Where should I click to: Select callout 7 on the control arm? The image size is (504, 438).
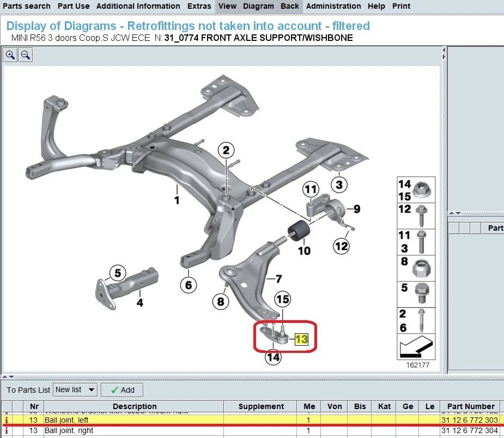click(x=279, y=279)
